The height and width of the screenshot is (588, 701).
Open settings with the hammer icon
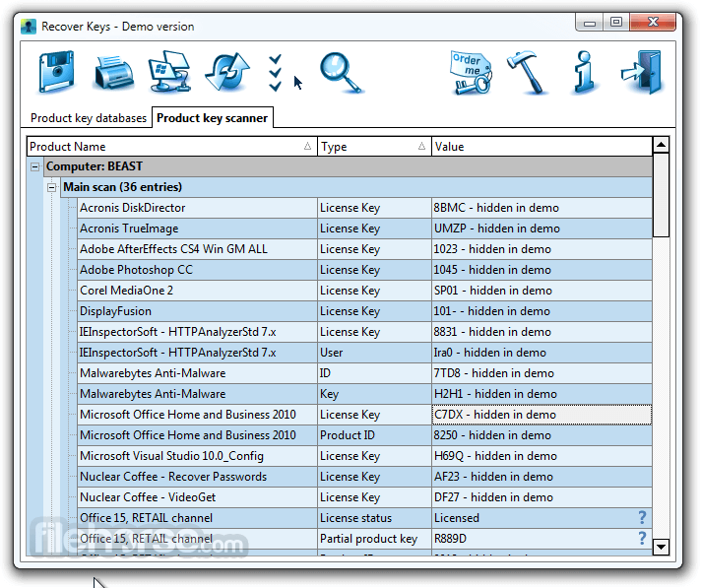point(527,72)
